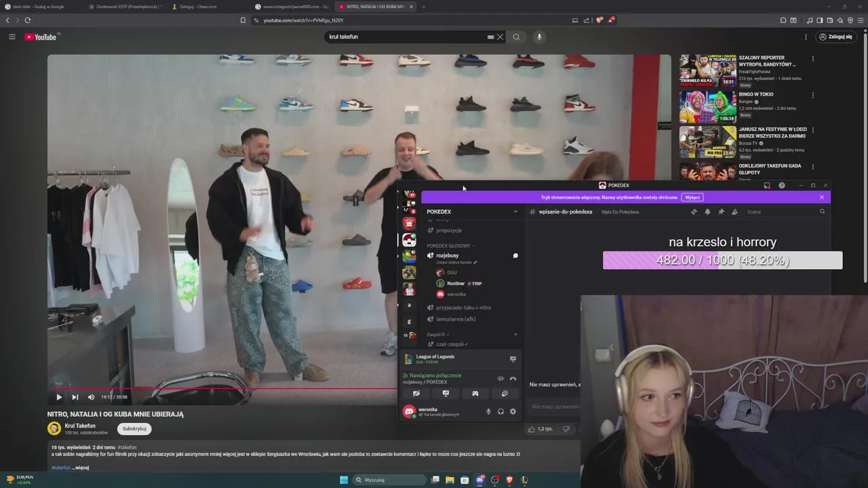Click the browser address bar URL
This screenshot has width=868, height=488.
pyautogui.click(x=303, y=20)
